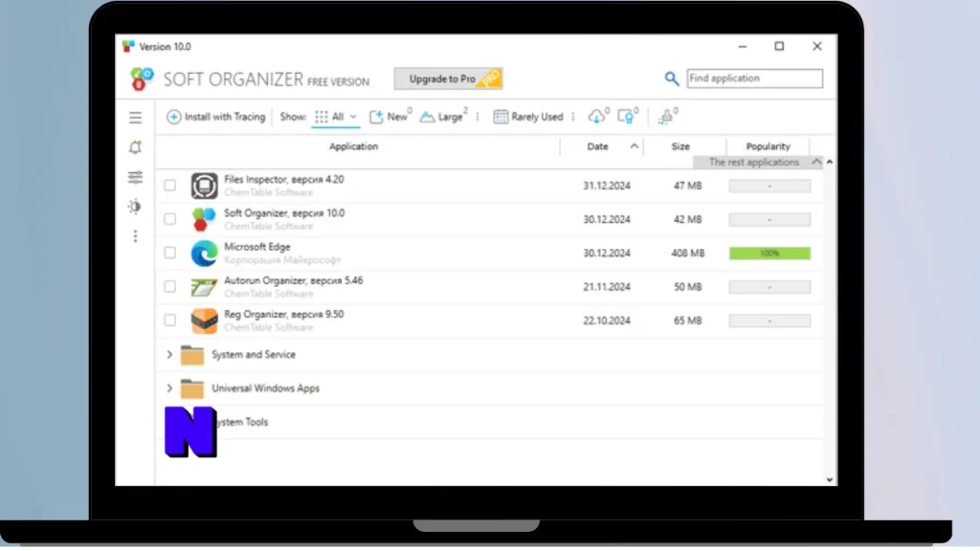Click the Universal Windows Apps folder icon
The image size is (980, 551).
coord(191,388)
